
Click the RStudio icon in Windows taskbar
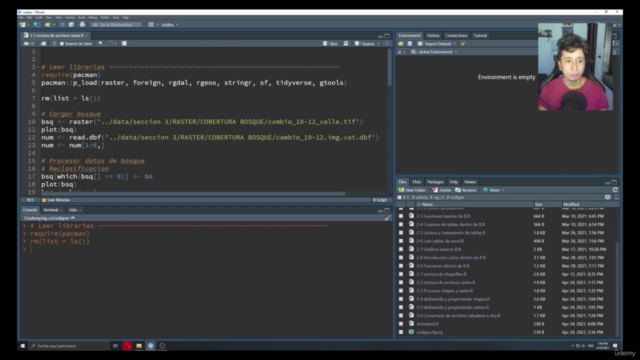(x=151, y=346)
